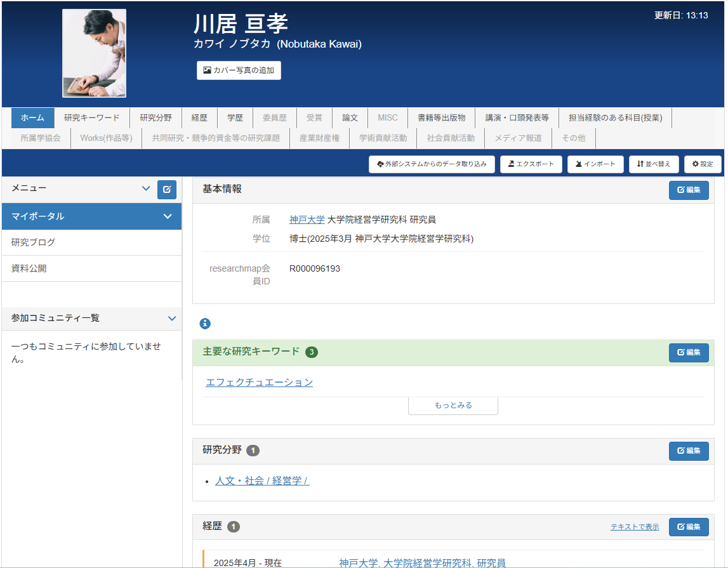This screenshot has height=568, width=728.
Task: Click カバー写真の追加 image button
Action: point(239,70)
